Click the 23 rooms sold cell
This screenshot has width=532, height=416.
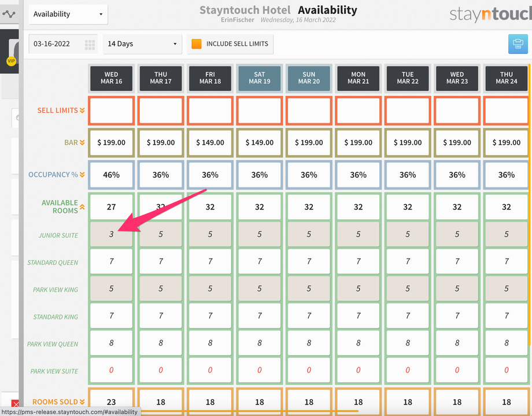click(x=111, y=402)
